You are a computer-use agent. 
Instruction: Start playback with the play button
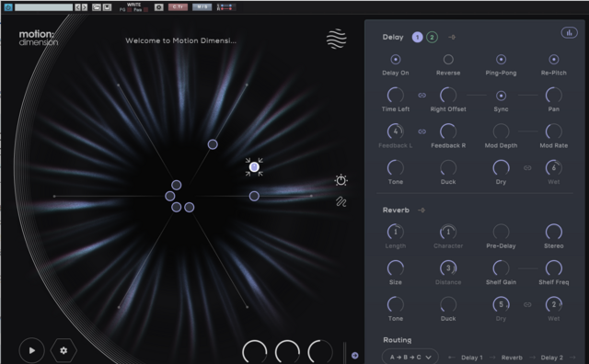click(32, 350)
